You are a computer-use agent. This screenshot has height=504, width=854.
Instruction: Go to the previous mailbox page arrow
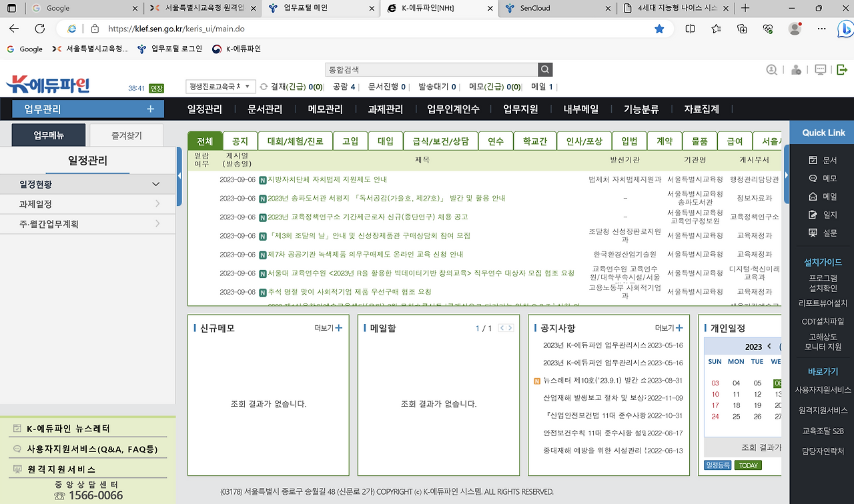(502, 328)
